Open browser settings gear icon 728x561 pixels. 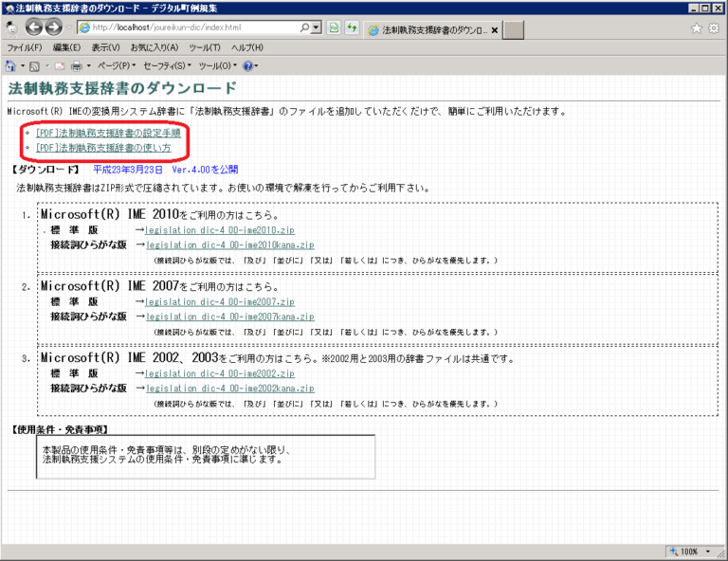click(x=714, y=28)
